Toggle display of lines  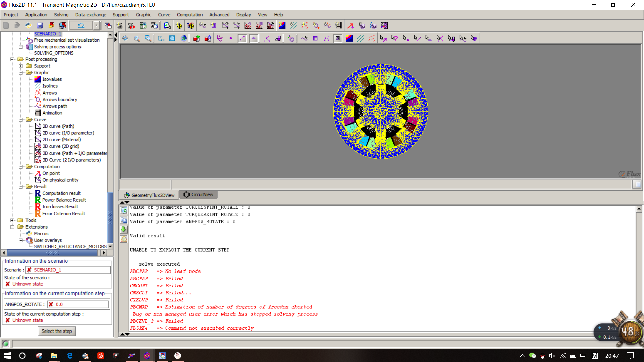pos(242,38)
